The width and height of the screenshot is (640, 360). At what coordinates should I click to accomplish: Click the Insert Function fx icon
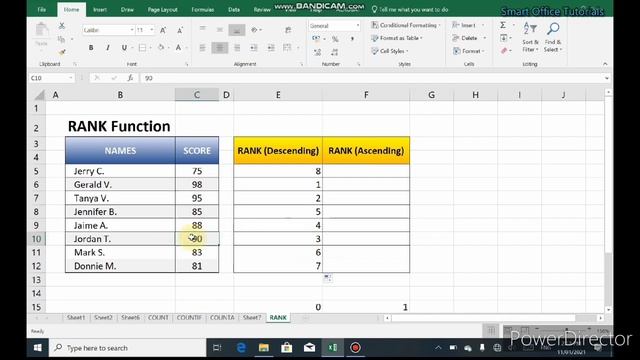click(x=130, y=78)
